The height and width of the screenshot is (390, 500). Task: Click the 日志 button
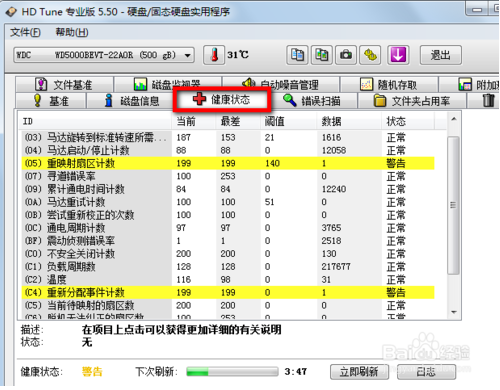426,372
